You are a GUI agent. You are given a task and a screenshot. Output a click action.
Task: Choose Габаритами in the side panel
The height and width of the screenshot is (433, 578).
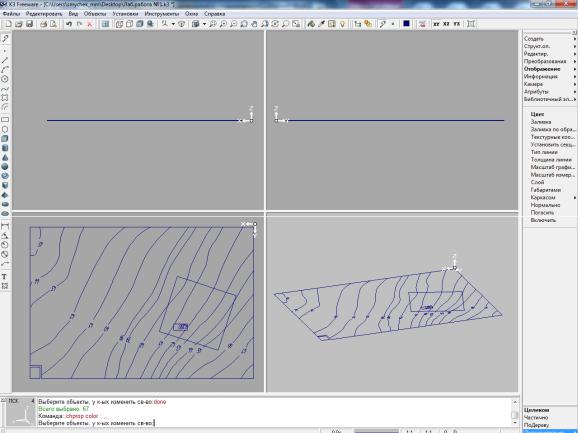[546, 190]
